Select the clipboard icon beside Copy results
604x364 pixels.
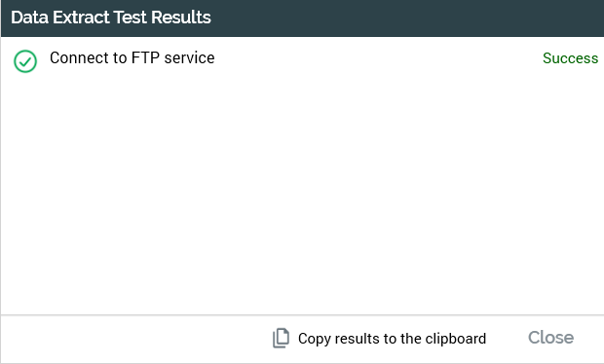pyautogui.click(x=282, y=339)
